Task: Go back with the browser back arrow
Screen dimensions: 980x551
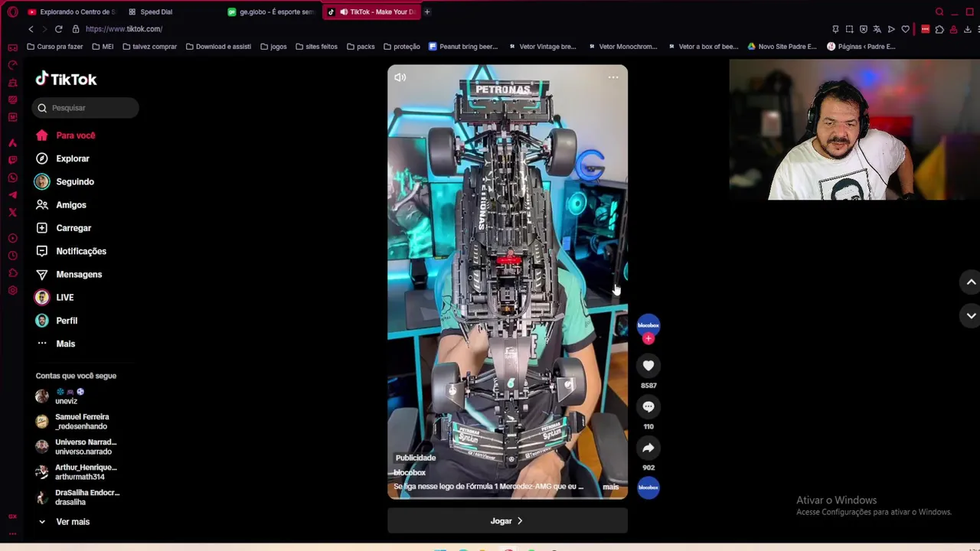Action: pyautogui.click(x=31, y=29)
